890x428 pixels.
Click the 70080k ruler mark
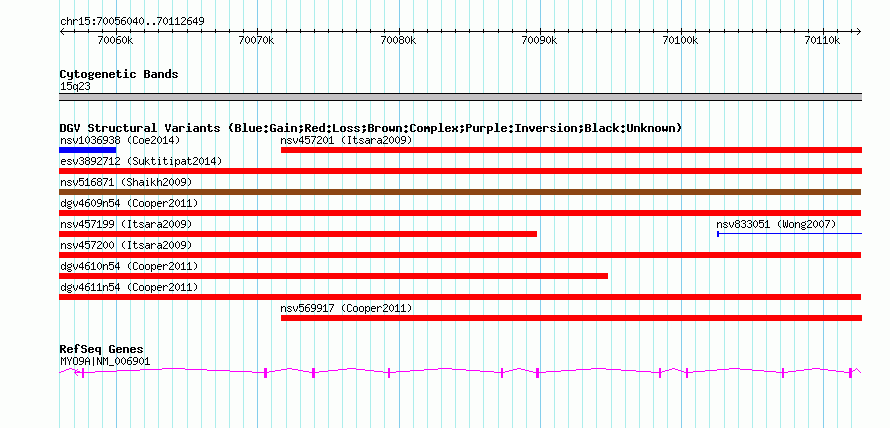pyautogui.click(x=398, y=41)
